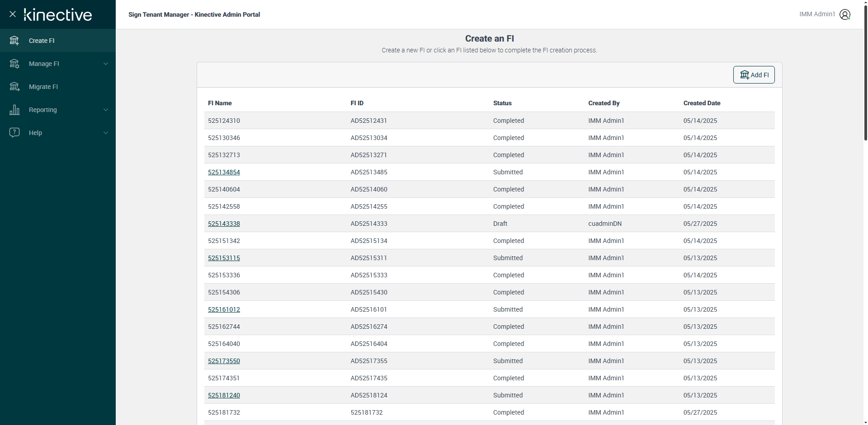Open FI link 525134854

224,172
